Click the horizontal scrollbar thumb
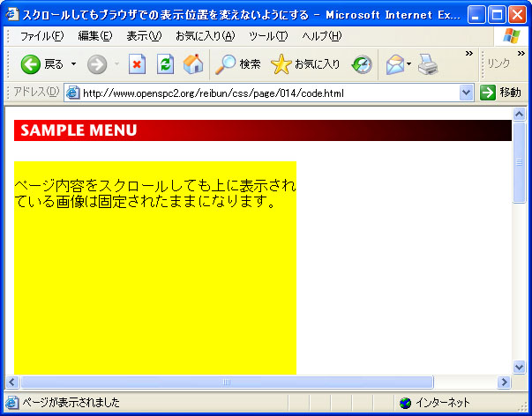 tap(227, 383)
